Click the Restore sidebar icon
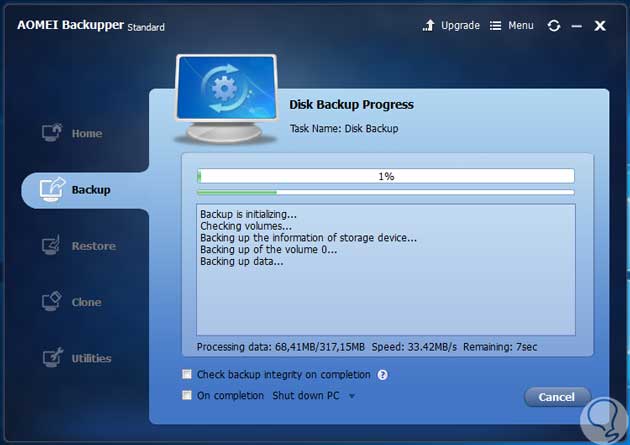 click(51, 245)
